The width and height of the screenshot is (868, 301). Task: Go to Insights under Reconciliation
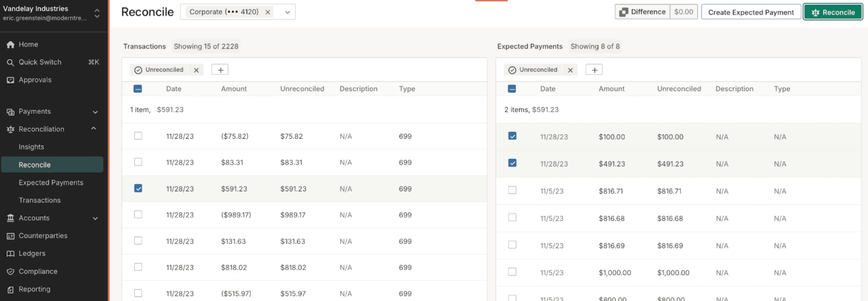32,147
